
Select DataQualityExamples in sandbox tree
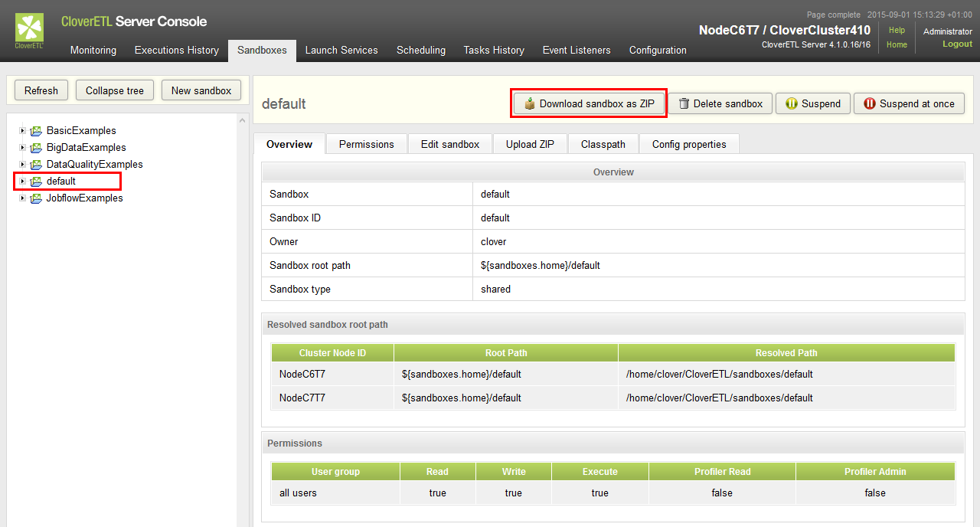tap(94, 165)
